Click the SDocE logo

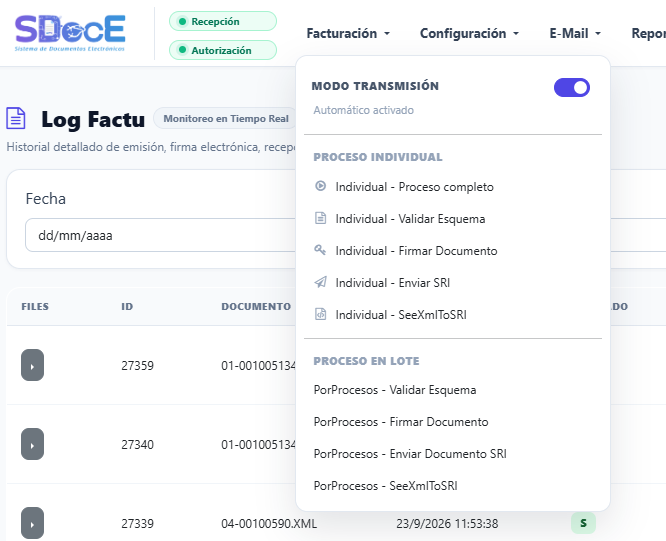(70, 33)
